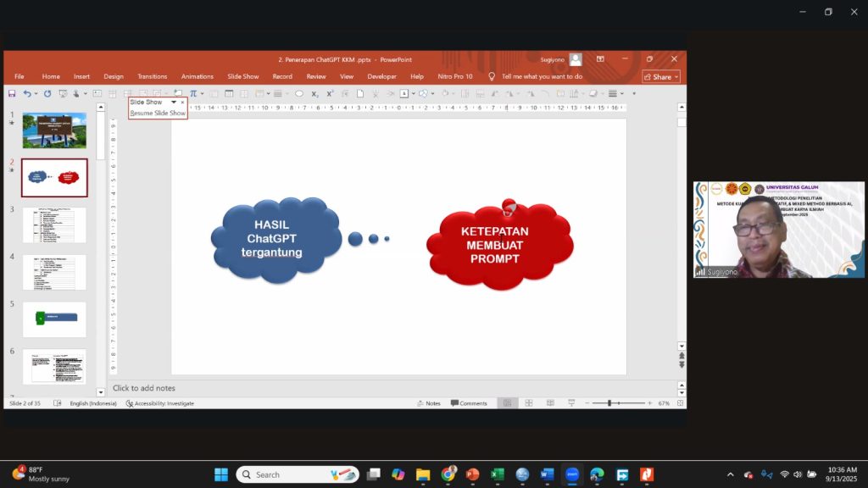Click the Save icon in Quick Access Toolbar
This screenshot has height=488, width=868.
[12, 93]
